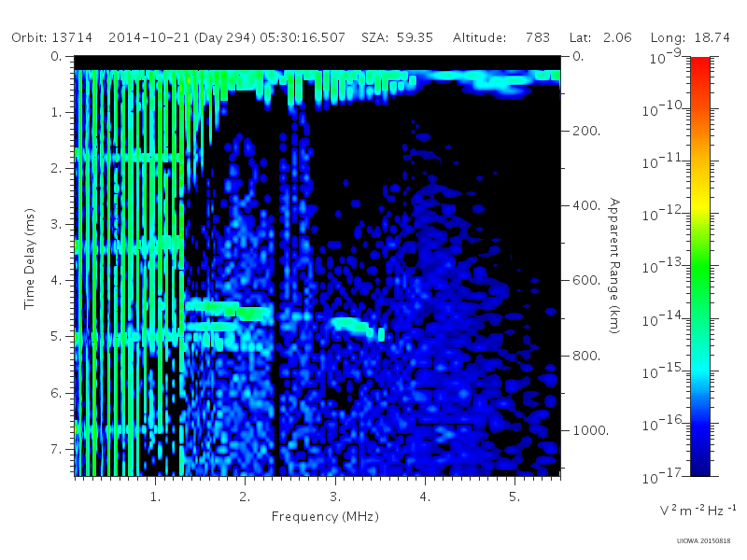Click the 'UIOWA 20150818' credit text

[x=703, y=540]
